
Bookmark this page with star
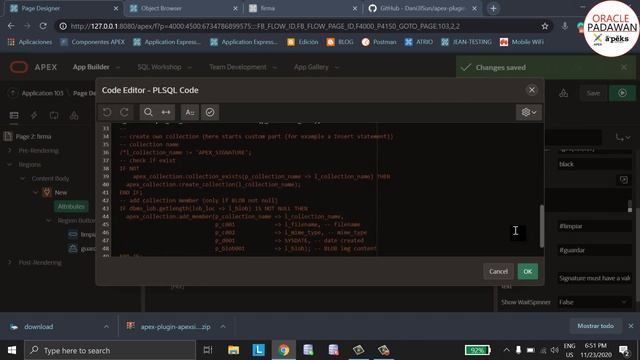[544, 26]
